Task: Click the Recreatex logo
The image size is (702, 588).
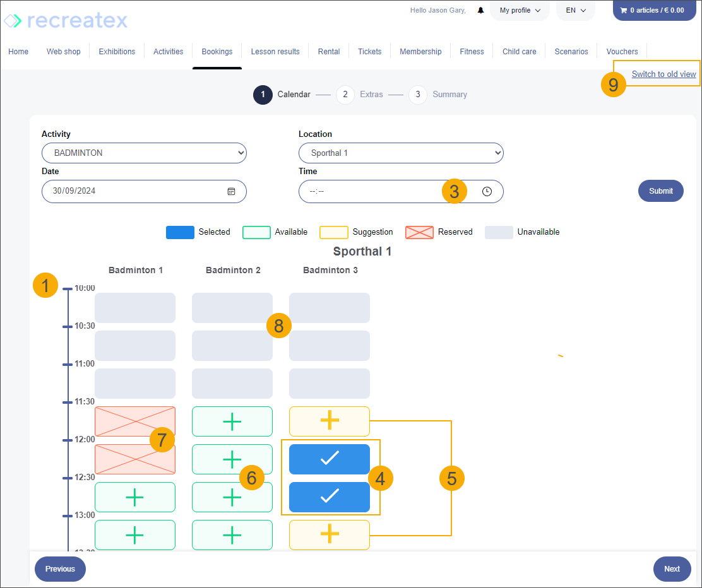Action: click(66, 21)
